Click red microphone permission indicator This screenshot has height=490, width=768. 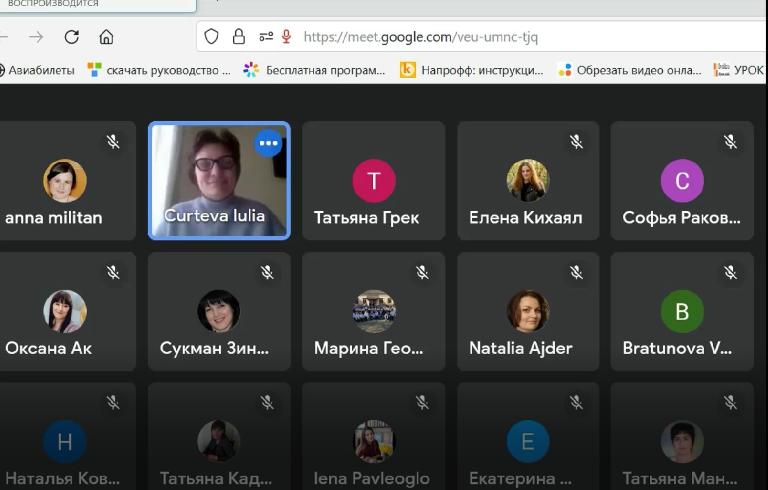pos(287,37)
